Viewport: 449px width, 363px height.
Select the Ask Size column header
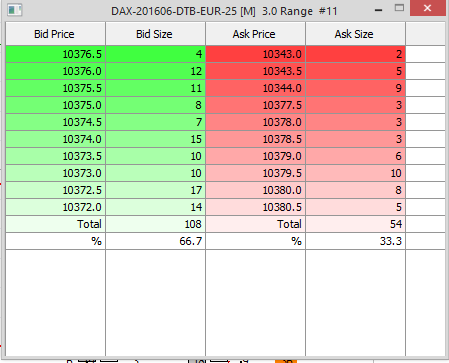[355, 34]
